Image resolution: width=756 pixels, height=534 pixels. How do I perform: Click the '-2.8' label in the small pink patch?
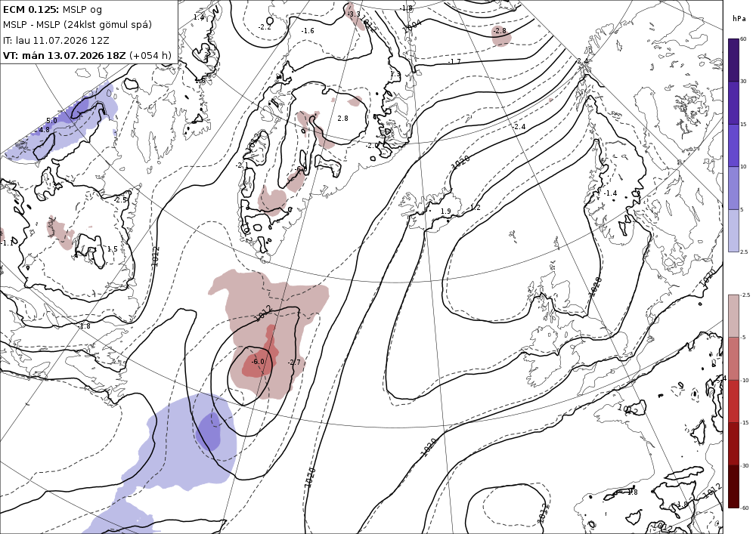(x=500, y=31)
